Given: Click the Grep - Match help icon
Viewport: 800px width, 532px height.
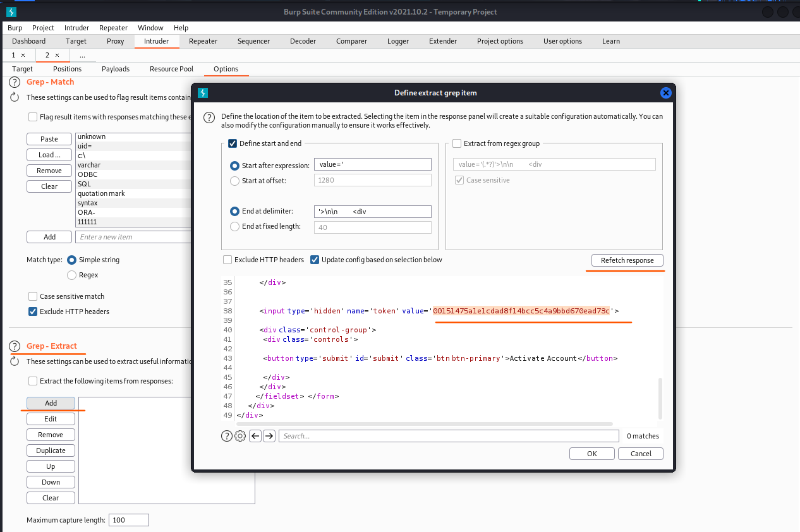Looking at the screenshot, I should (14, 82).
